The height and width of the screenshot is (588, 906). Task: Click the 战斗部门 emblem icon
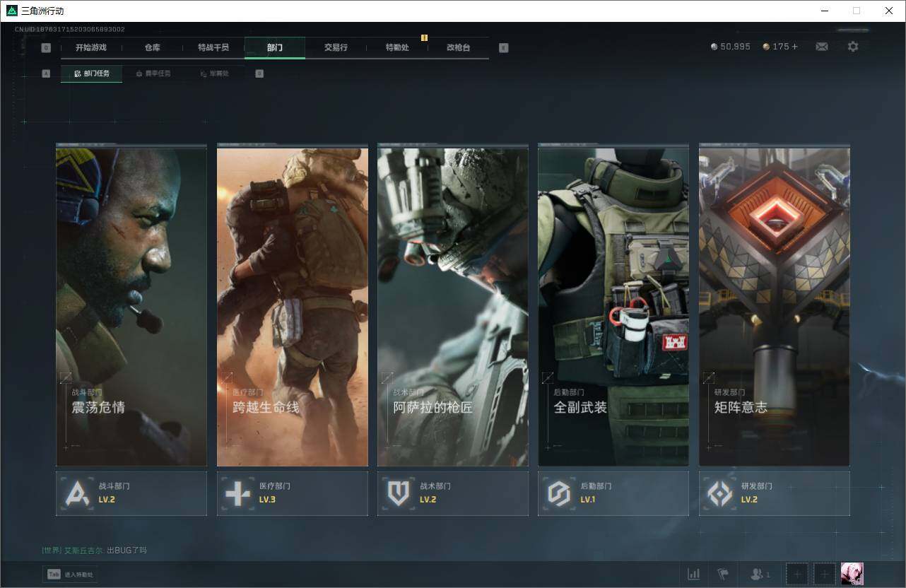pyautogui.click(x=77, y=493)
